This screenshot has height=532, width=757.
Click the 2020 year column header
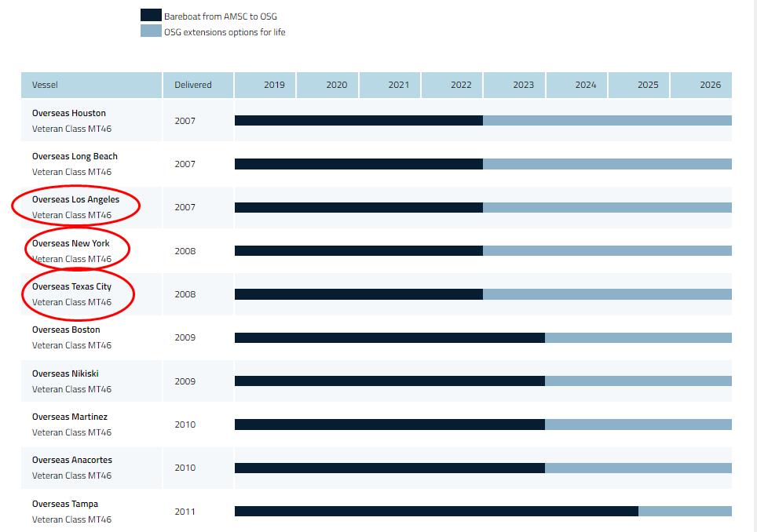tap(327, 85)
